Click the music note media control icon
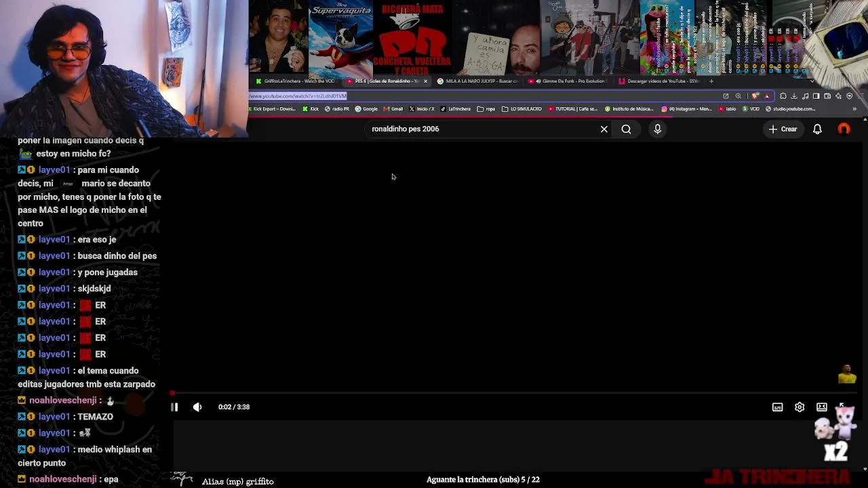This screenshot has width=868, height=488. click(x=805, y=96)
